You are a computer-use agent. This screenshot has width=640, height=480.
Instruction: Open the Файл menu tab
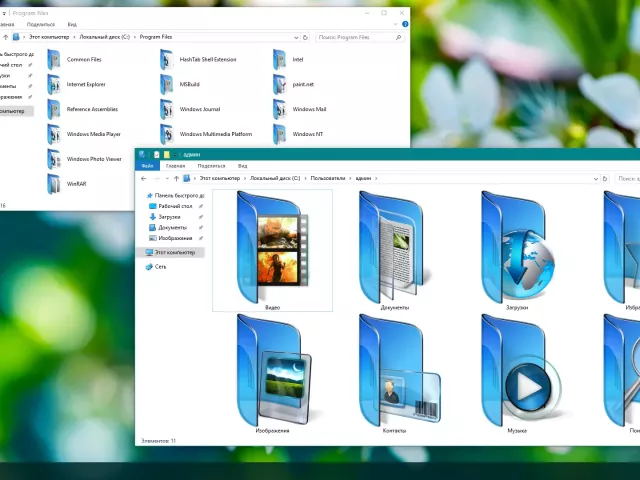(147, 165)
